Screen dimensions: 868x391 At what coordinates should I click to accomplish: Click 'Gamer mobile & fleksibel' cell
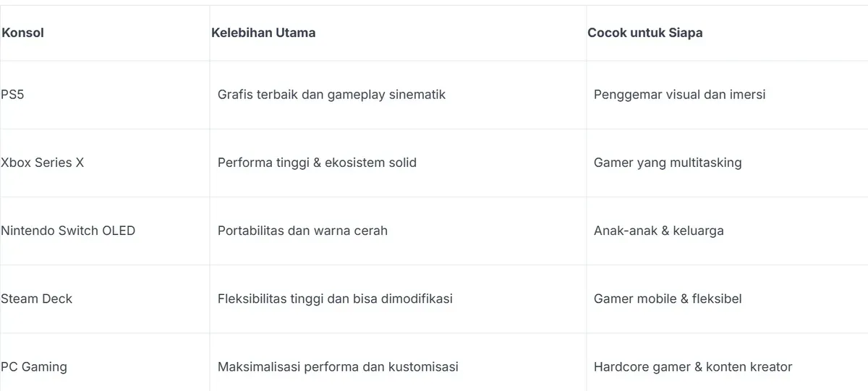pos(727,298)
